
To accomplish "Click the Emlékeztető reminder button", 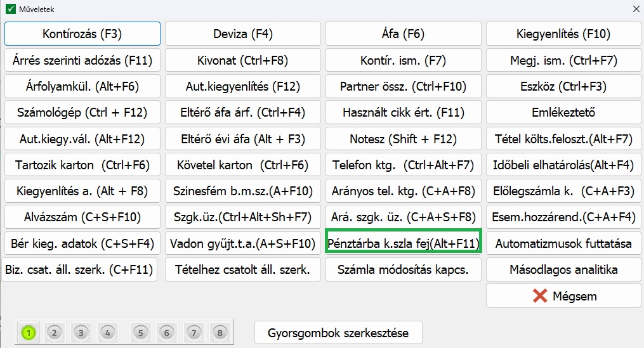I will pos(564,113).
